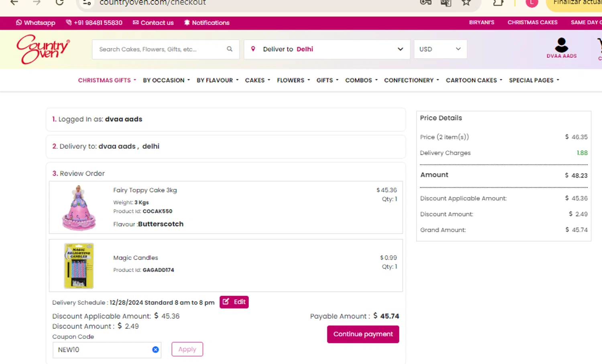Screen dimensions: 602x364
Task: Open the Whatsapp link
Action: pyautogui.click(x=35, y=22)
